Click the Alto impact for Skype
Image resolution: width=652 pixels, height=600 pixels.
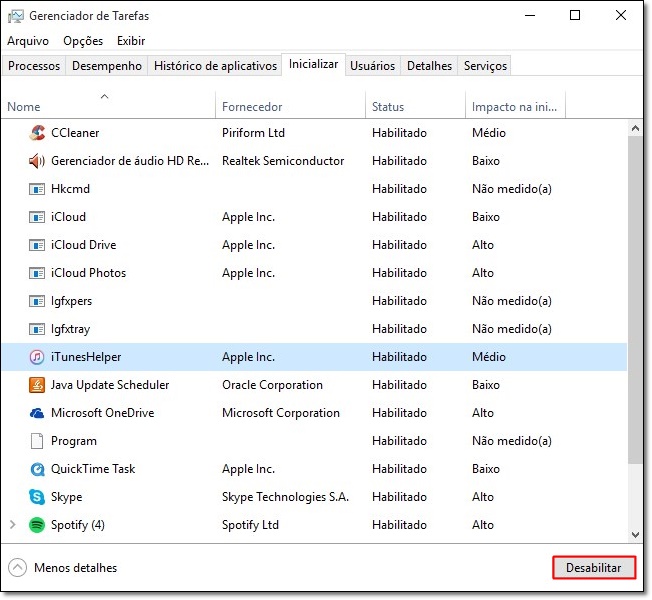tap(483, 497)
